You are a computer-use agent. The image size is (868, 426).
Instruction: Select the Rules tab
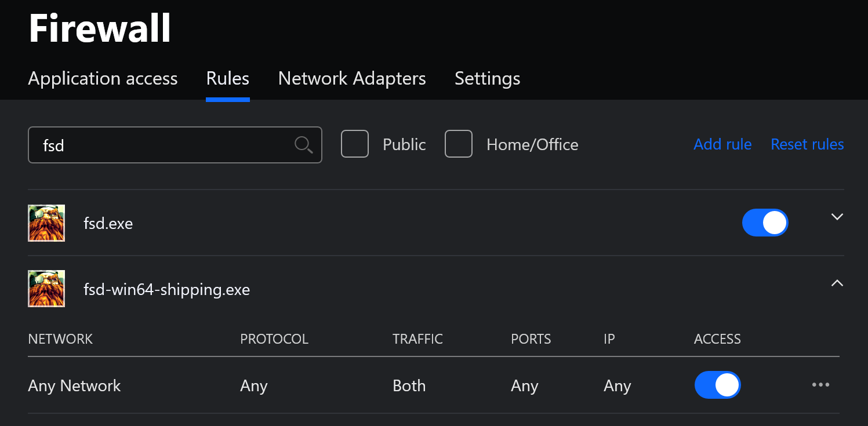pos(228,78)
